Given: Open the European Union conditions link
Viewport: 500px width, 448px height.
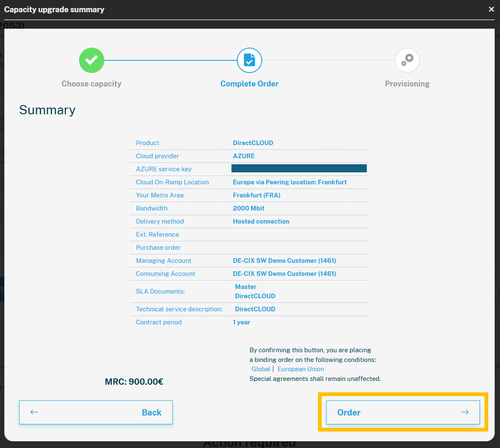Looking at the screenshot, I should (x=301, y=369).
